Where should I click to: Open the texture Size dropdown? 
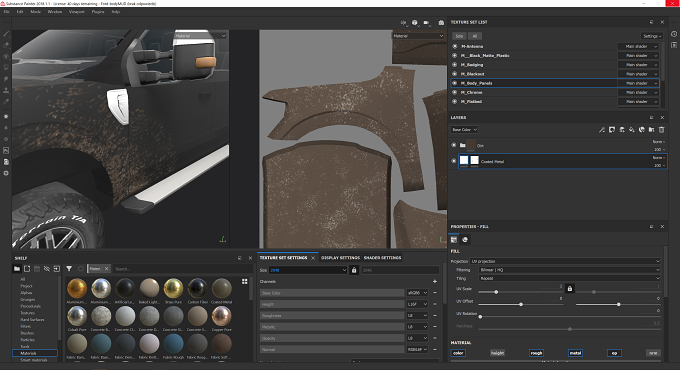tap(308, 270)
